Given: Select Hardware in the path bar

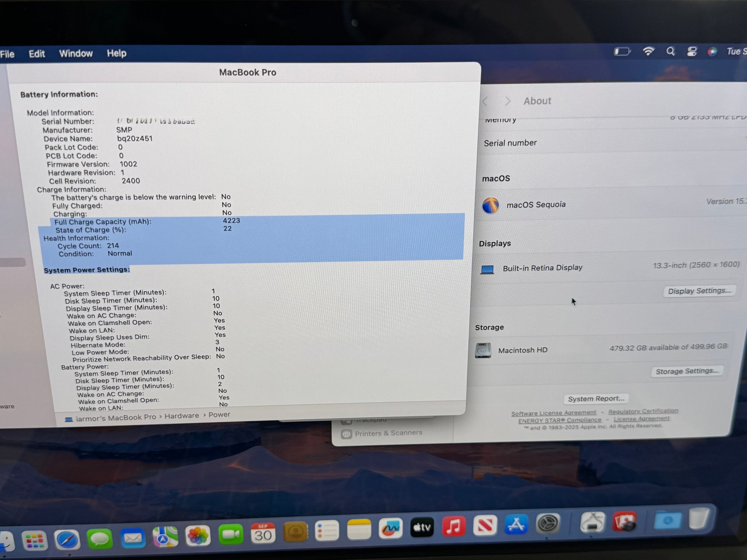Looking at the screenshot, I should (182, 416).
